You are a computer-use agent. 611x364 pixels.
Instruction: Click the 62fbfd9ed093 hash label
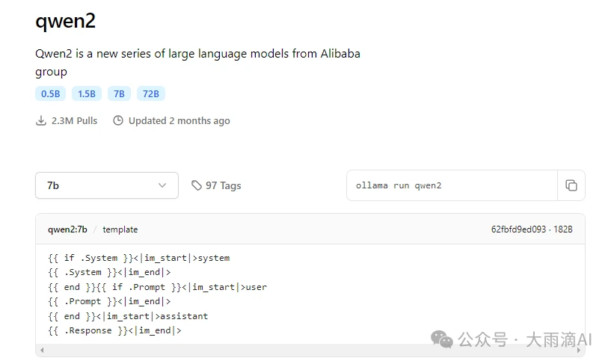[518, 229]
